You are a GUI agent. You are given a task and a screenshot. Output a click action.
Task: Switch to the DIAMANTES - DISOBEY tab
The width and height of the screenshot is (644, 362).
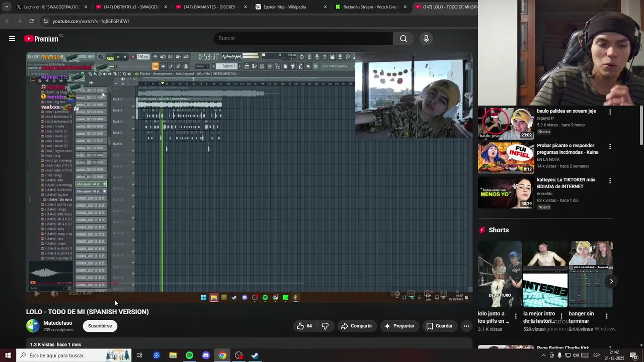[x=210, y=7]
